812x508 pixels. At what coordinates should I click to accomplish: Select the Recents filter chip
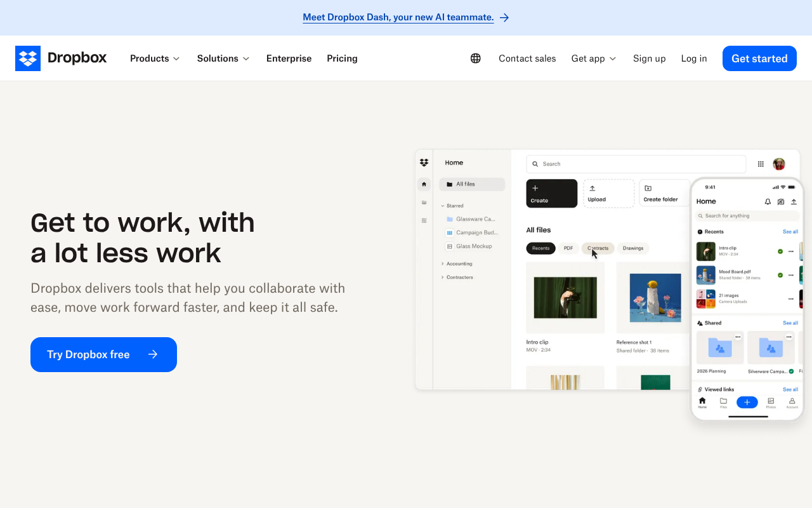coord(540,248)
